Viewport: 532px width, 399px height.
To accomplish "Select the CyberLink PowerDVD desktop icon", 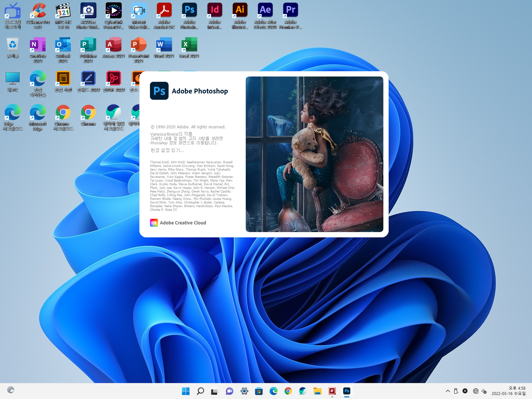I will pyautogui.click(x=114, y=16).
